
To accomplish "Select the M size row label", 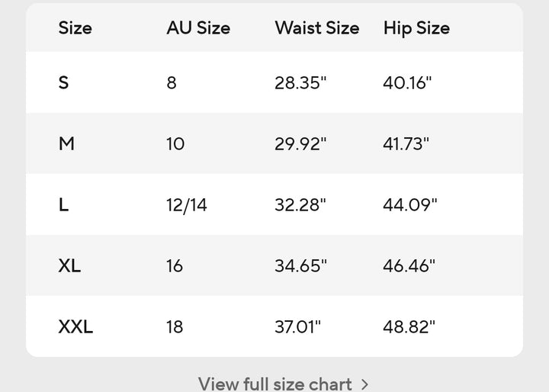I will (x=66, y=143).
